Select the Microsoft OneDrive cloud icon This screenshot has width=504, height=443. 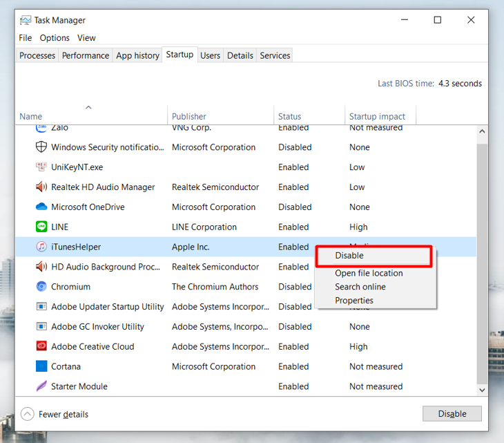[41, 207]
